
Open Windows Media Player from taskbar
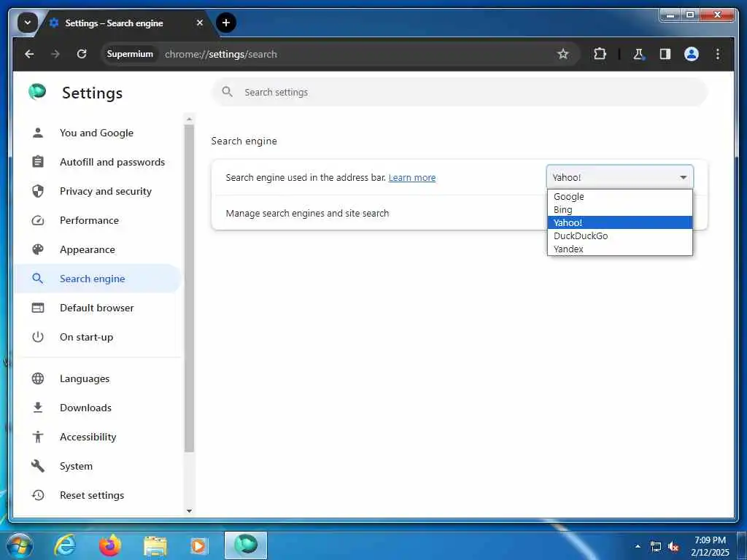(199, 546)
